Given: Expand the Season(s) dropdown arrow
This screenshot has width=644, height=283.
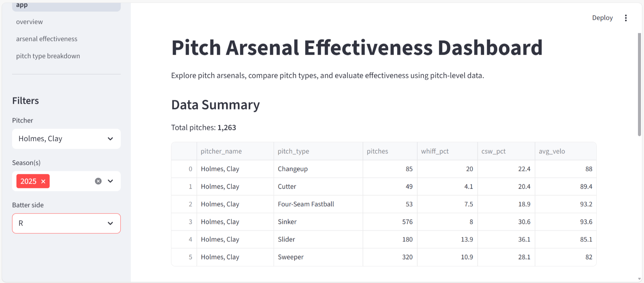Looking at the screenshot, I should pos(110,181).
